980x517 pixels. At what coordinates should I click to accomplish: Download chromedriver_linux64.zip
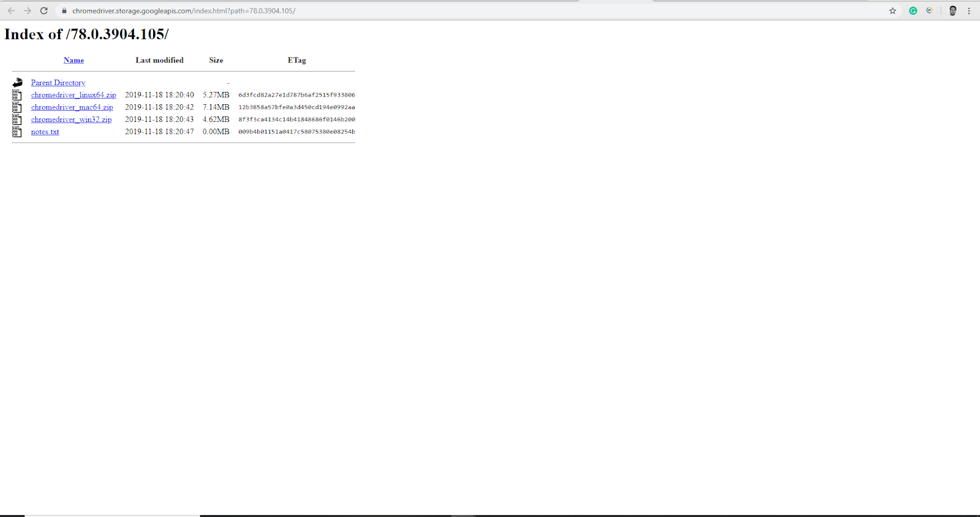click(73, 95)
